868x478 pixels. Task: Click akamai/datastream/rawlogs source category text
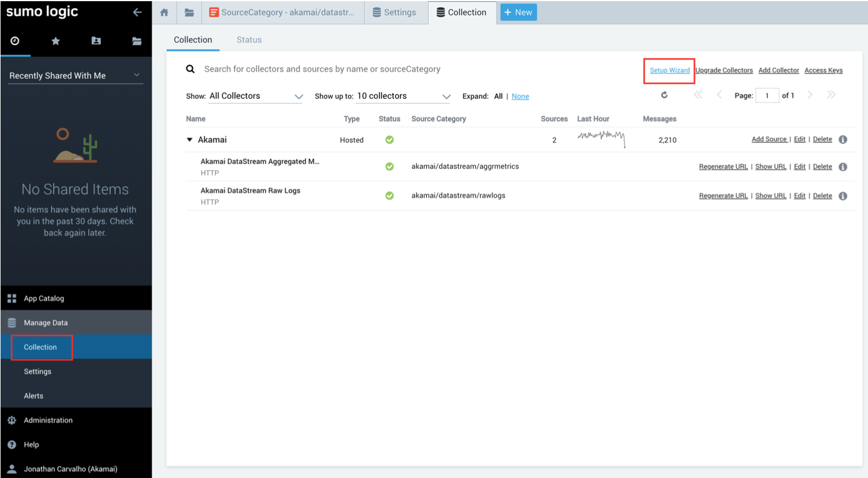pos(458,196)
